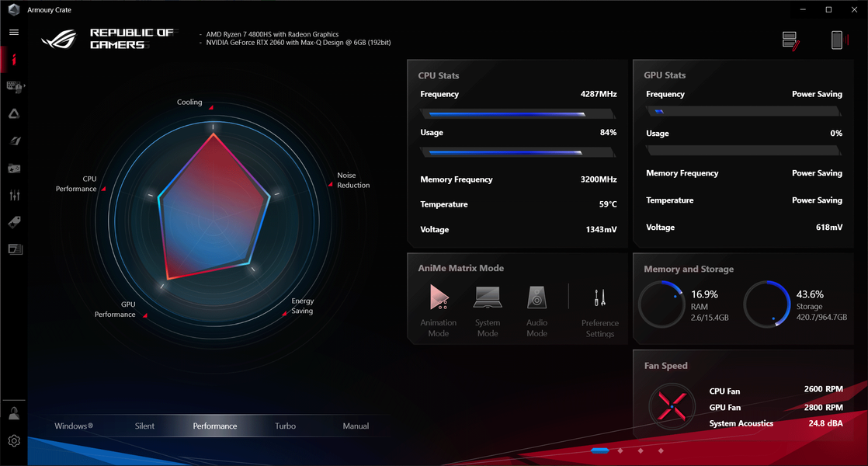This screenshot has width=868, height=466.
Task: Click the CPU Stats panel title
Action: pyautogui.click(x=439, y=75)
